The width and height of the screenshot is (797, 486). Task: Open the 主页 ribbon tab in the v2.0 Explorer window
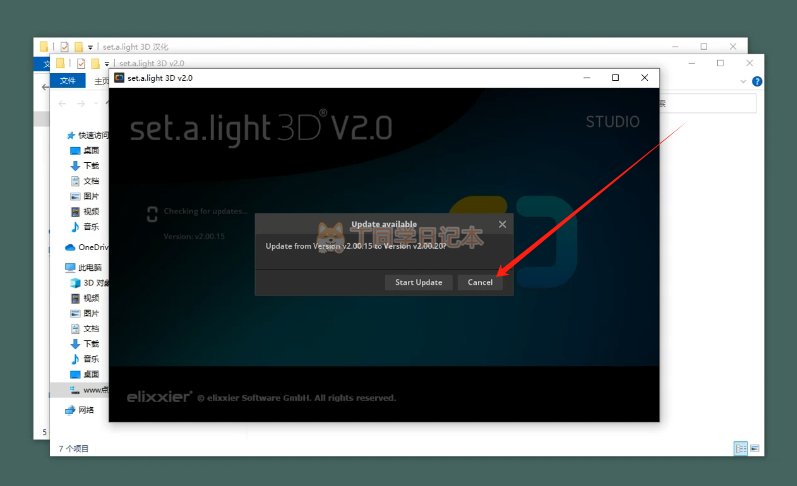[101, 81]
